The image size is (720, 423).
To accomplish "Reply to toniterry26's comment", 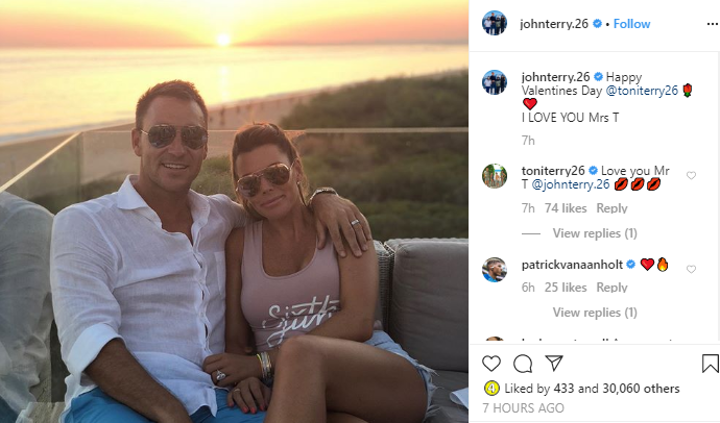I will pyautogui.click(x=612, y=209).
